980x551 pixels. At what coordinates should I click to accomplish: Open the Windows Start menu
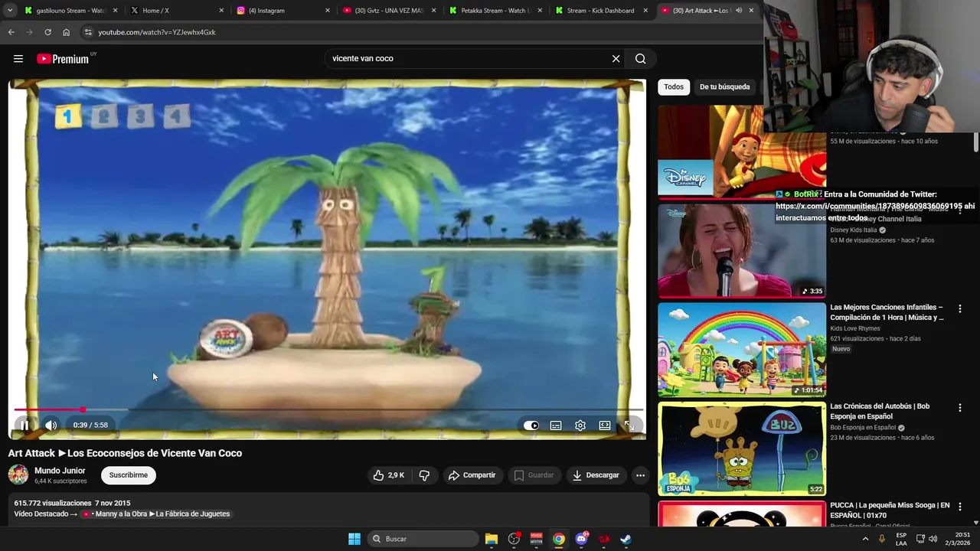click(354, 539)
